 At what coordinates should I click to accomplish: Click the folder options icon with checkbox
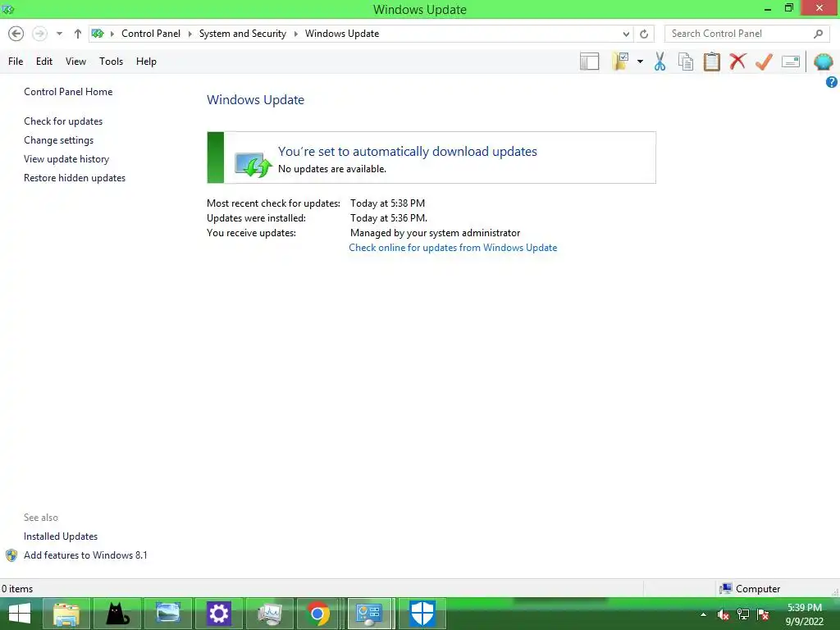point(620,62)
